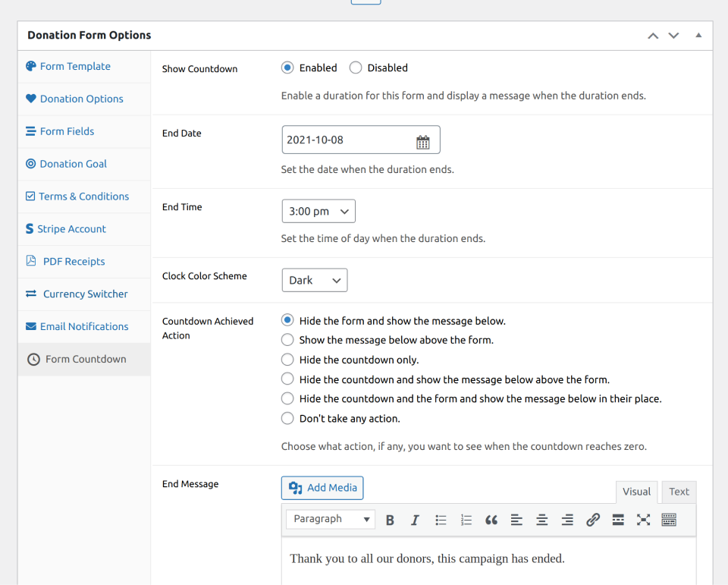The image size is (728, 585).
Task: Open the Form Template tab
Action: coord(84,67)
